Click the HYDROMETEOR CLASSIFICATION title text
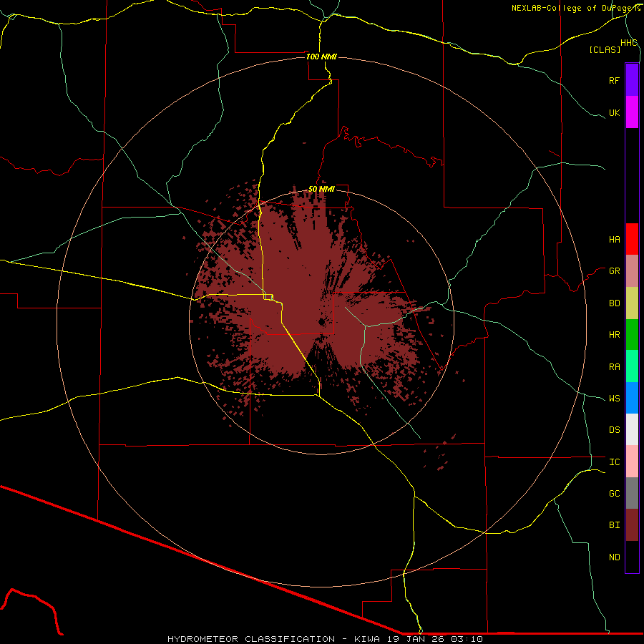Viewport: 644px width, 644px height. [x=251, y=639]
